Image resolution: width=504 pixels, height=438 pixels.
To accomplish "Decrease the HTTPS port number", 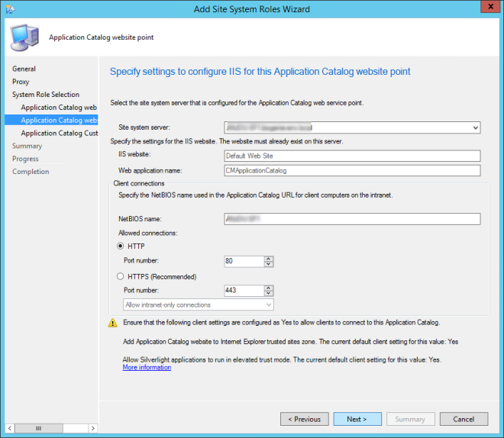I will [x=268, y=294].
